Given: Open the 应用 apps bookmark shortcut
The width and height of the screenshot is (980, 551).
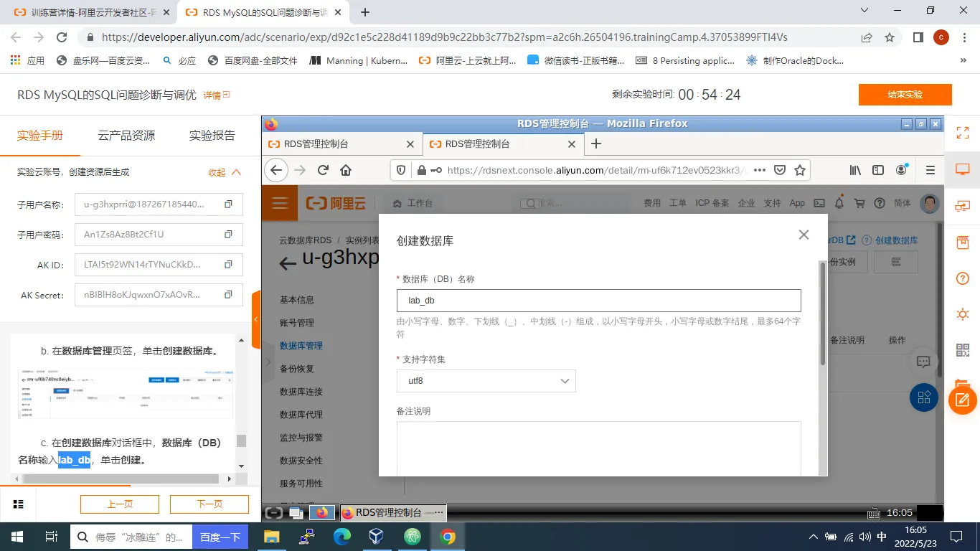Looking at the screenshot, I should 28,61.
